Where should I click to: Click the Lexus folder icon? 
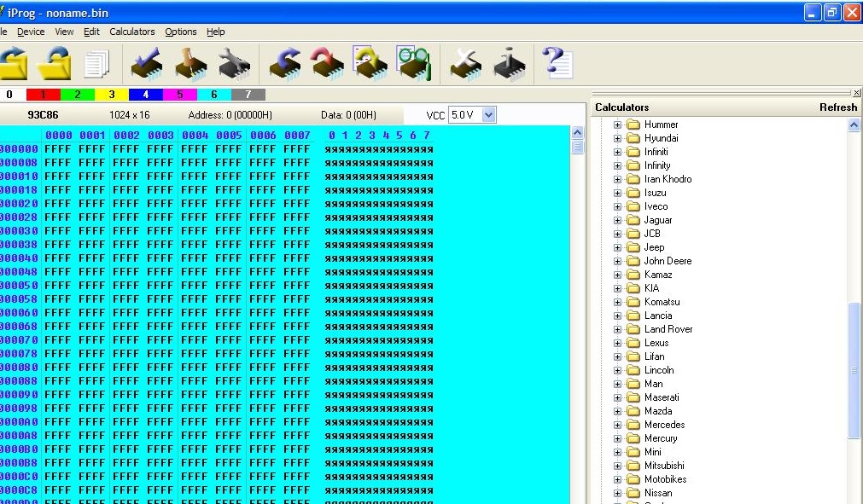[633, 343]
